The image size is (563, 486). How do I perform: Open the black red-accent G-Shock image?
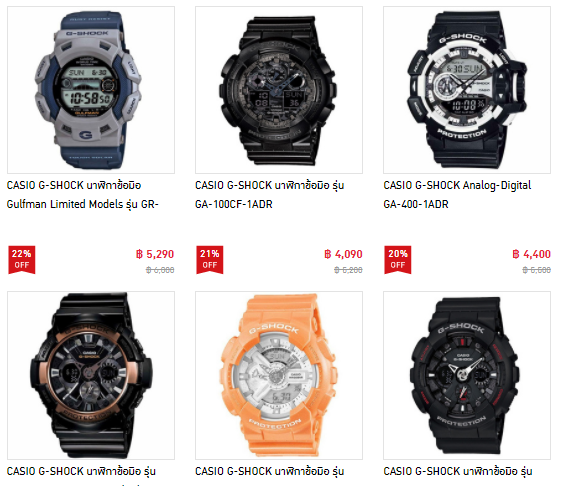[x=467, y=375]
